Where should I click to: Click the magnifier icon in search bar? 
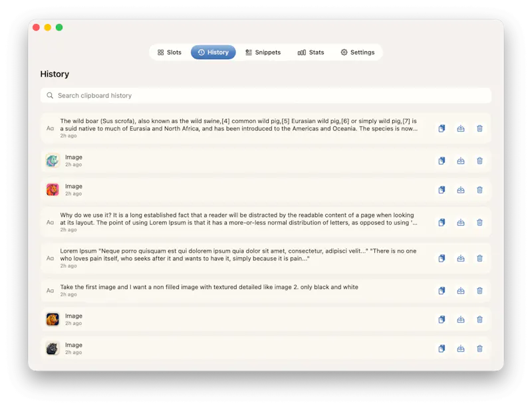pos(50,95)
